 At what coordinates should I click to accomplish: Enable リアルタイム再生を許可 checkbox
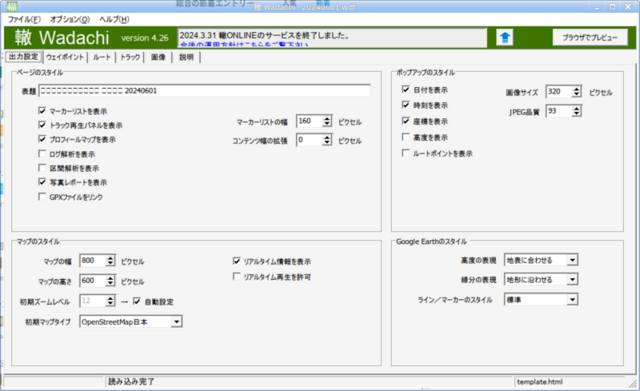236,277
